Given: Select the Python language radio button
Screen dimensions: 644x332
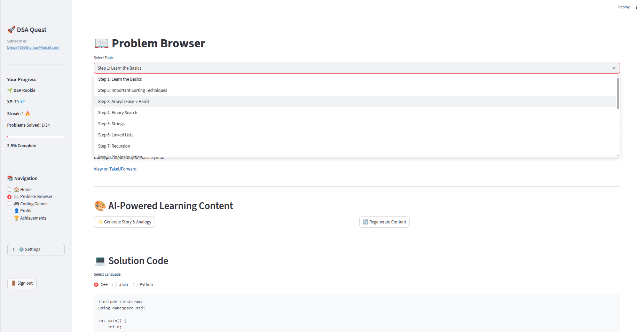Looking at the screenshot, I should [x=135, y=285].
